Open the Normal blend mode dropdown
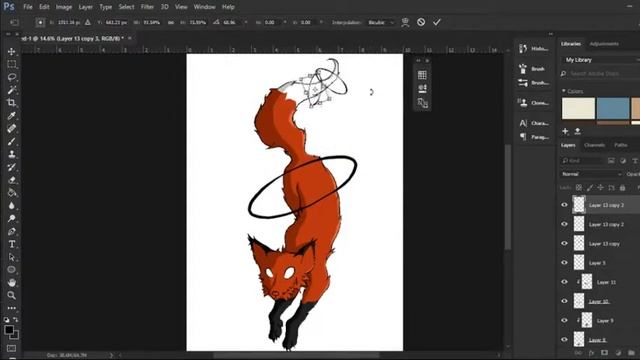Viewport: 640px width, 360px height. point(591,174)
